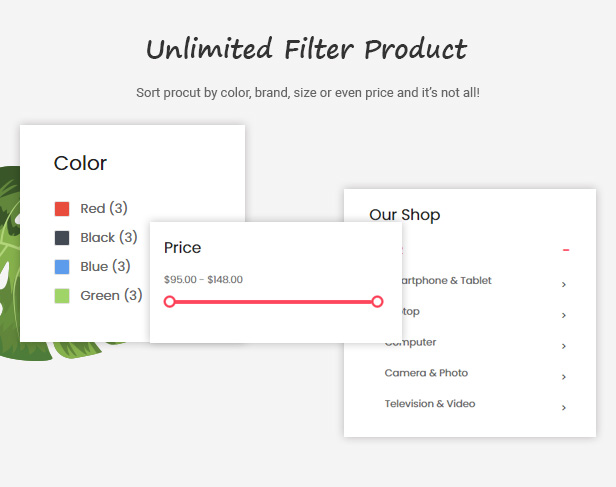Expand Camera & Photo chevron arrow

pyautogui.click(x=564, y=377)
